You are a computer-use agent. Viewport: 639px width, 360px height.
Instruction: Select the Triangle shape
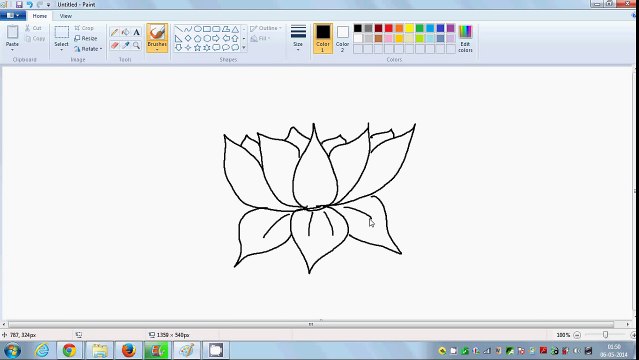point(235,29)
